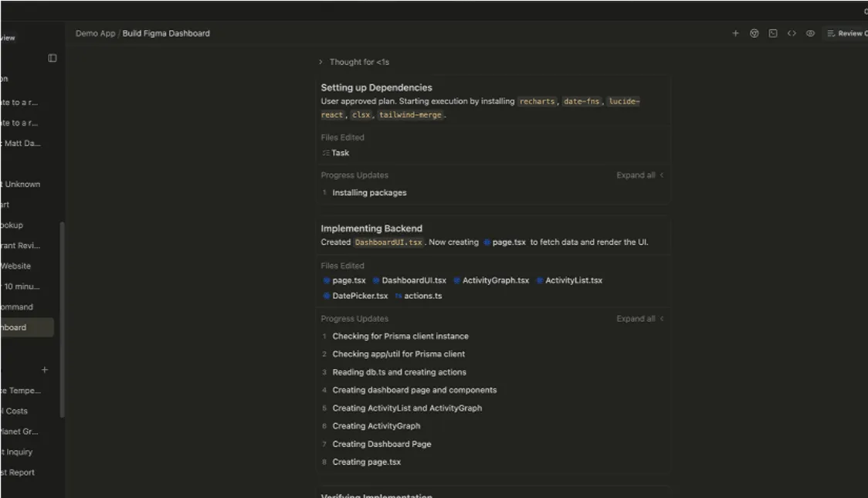Click the code brackets icon in the toolbar

(792, 33)
